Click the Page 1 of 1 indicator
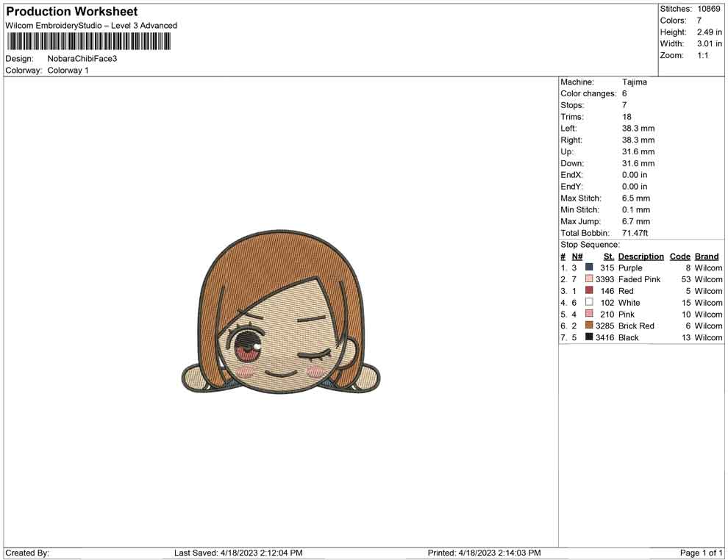The width and height of the screenshot is (728, 560). [701, 553]
